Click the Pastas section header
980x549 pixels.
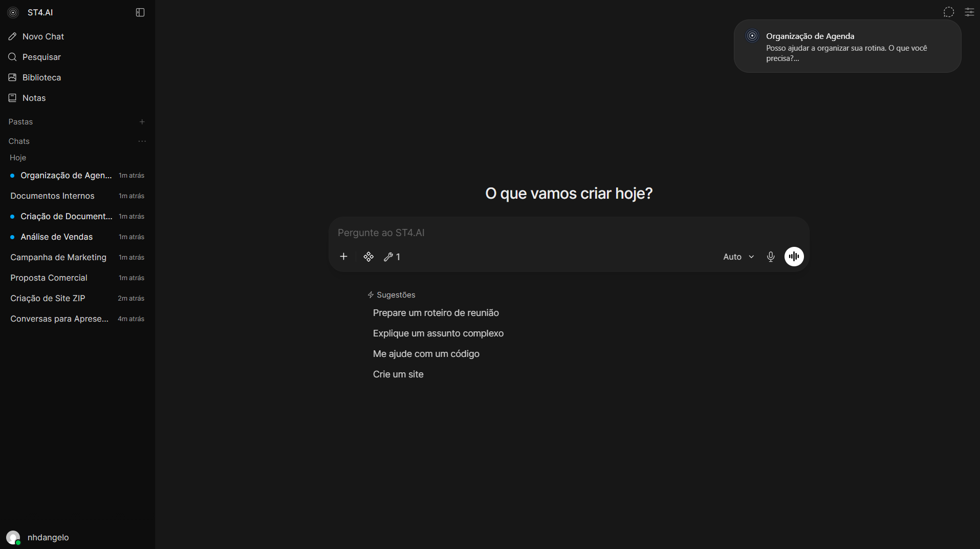point(20,122)
